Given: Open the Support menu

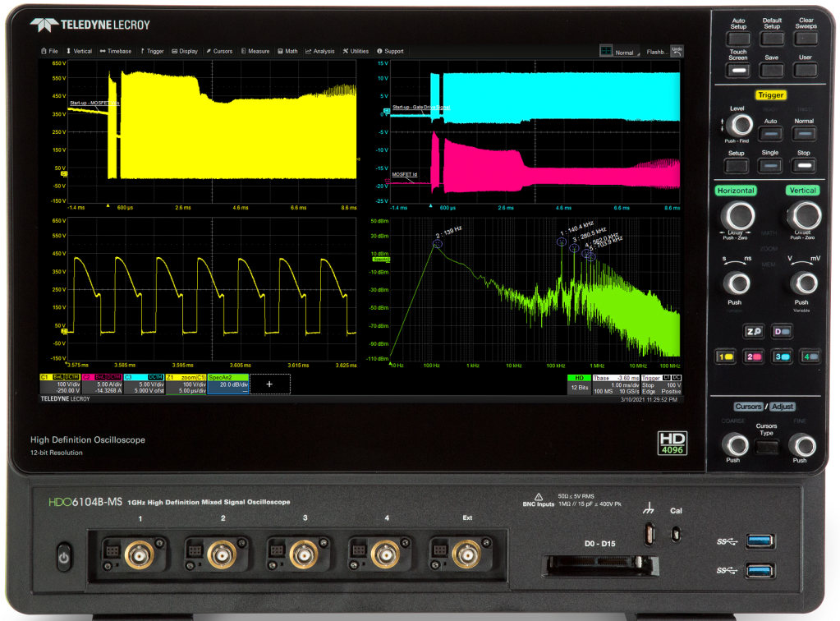Looking at the screenshot, I should (x=390, y=52).
